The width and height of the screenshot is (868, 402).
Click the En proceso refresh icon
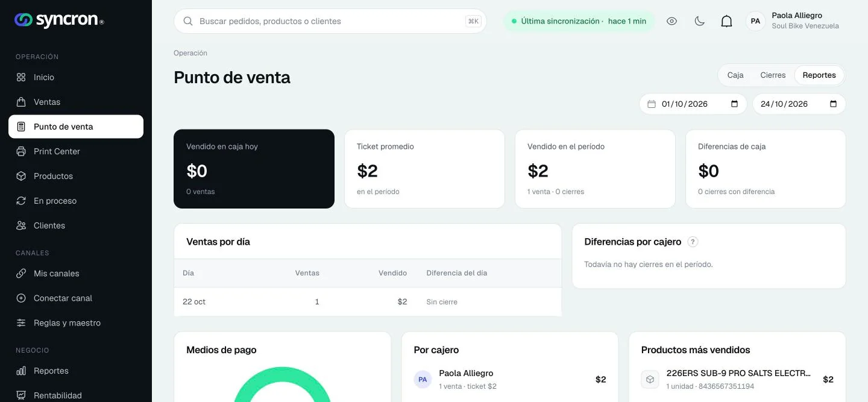point(21,201)
